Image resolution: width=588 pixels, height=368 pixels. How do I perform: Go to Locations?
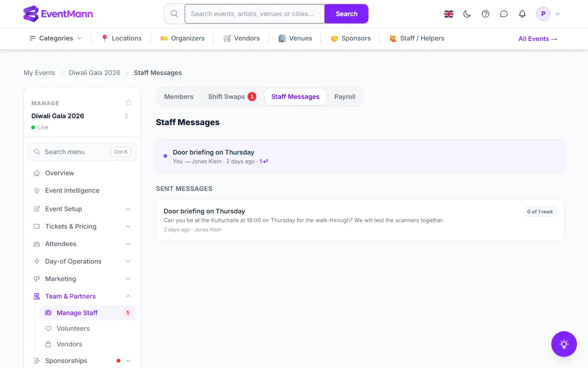121,38
